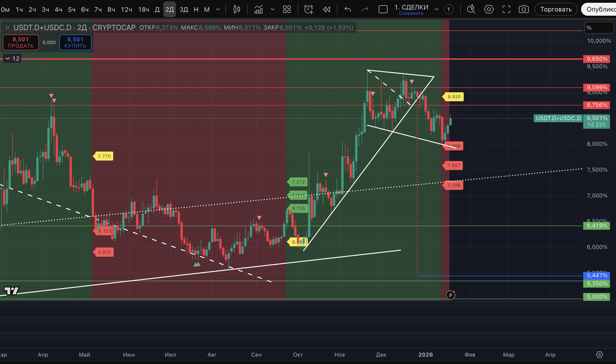The image size is (616, 364).
Task: Expand the indicators favorites dropdown arrow
Action: (x=272, y=9)
